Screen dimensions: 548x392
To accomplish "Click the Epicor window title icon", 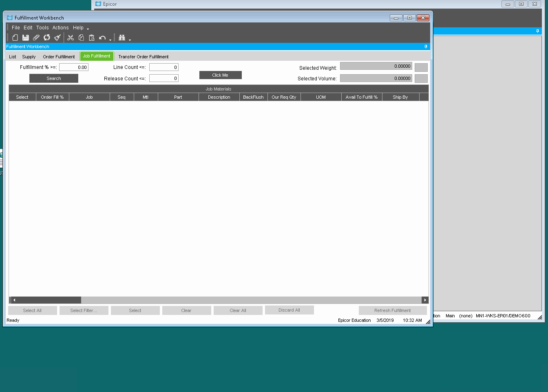I will 98,4.
